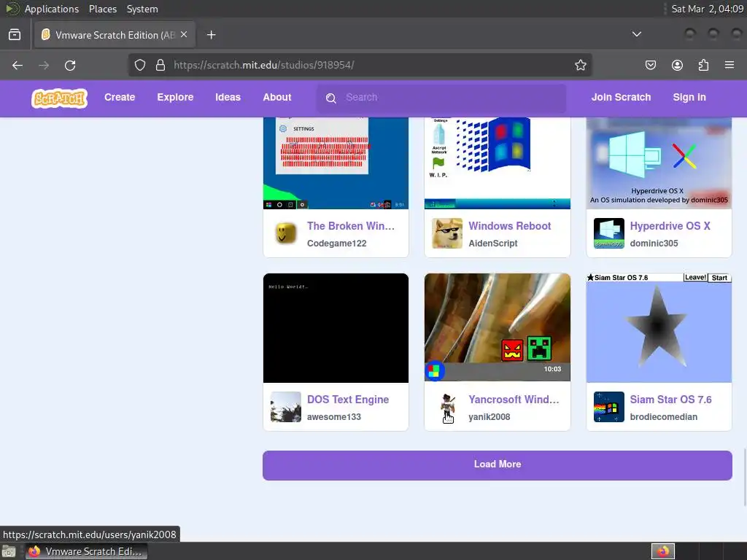Image resolution: width=747 pixels, height=560 pixels.
Task: Open the DOS Text Engine project title
Action: coord(348,400)
